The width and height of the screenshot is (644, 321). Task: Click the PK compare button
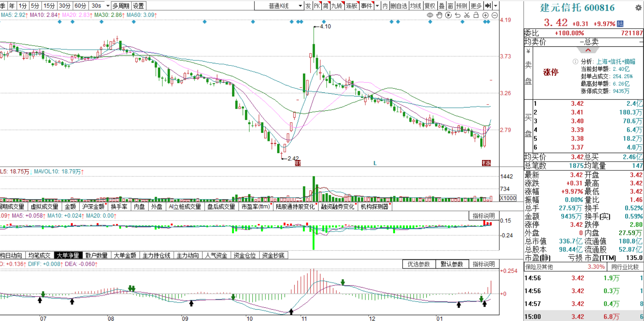[x=317, y=6]
